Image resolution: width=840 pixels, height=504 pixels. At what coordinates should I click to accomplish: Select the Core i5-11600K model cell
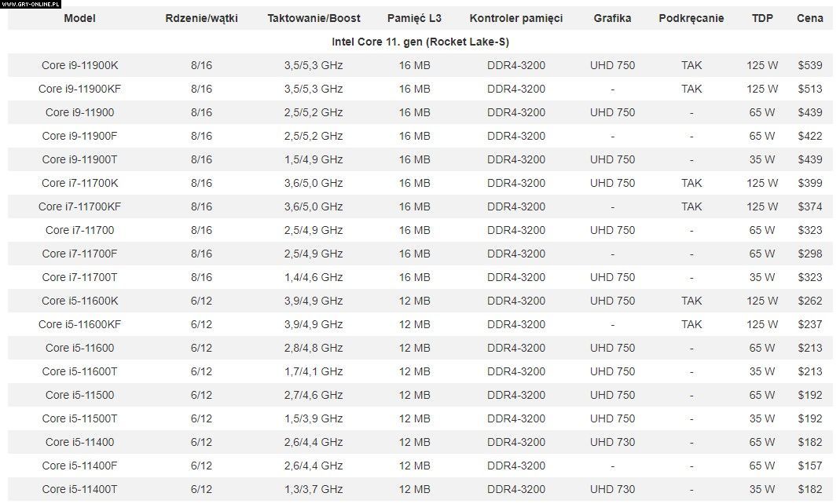[79, 301]
